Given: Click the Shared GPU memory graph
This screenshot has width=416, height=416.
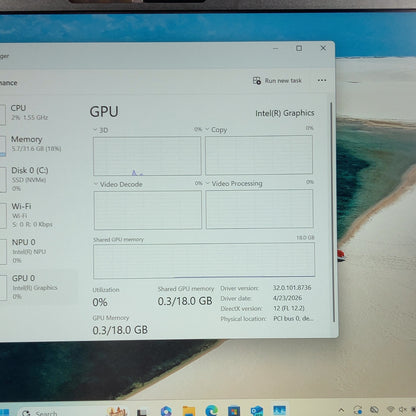Looking at the screenshot, I should (204, 261).
